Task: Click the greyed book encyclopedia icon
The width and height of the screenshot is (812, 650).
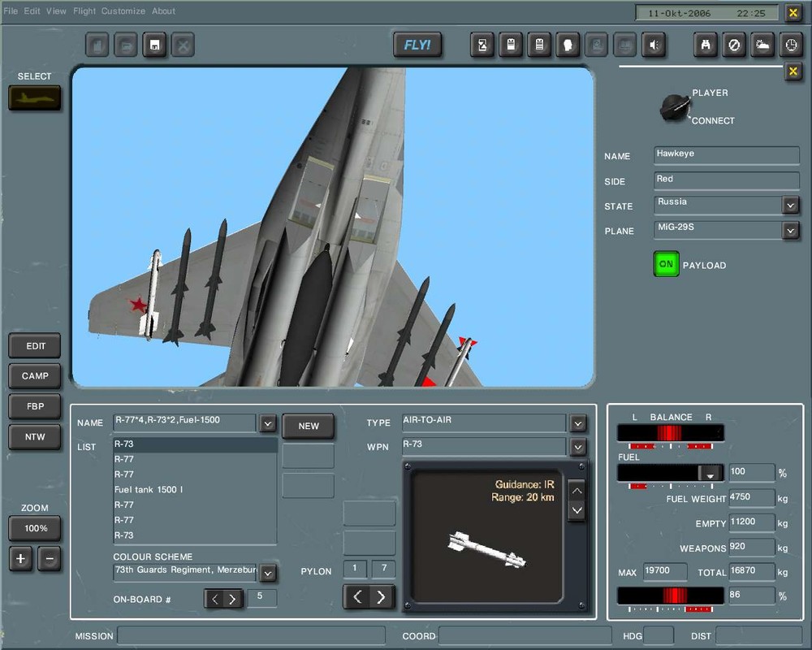Action: coord(625,45)
